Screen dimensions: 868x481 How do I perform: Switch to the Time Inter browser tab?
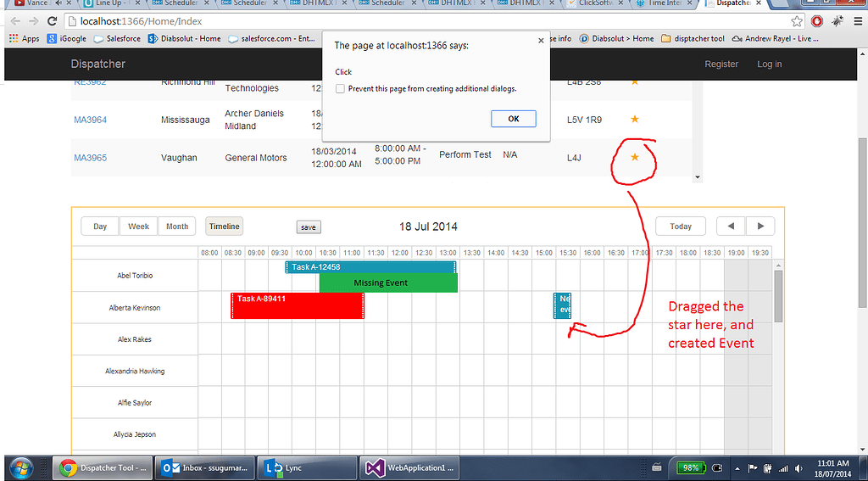(665, 3)
